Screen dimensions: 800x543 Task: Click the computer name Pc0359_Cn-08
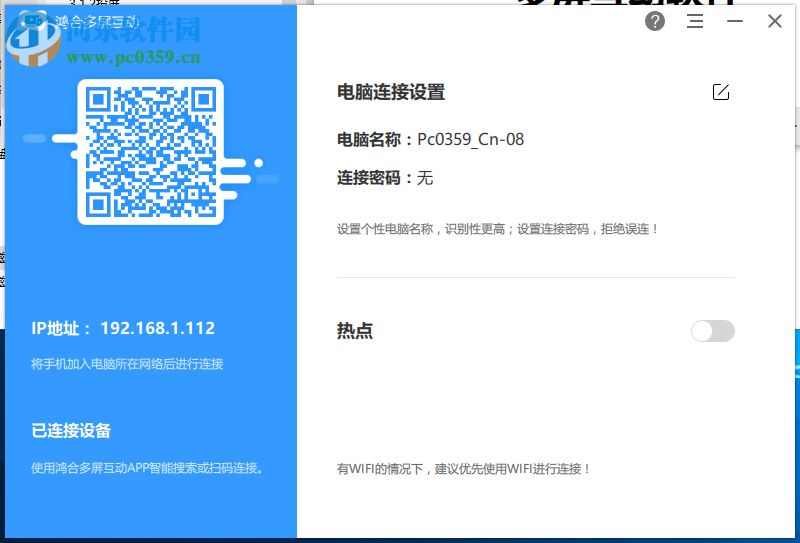click(470, 139)
